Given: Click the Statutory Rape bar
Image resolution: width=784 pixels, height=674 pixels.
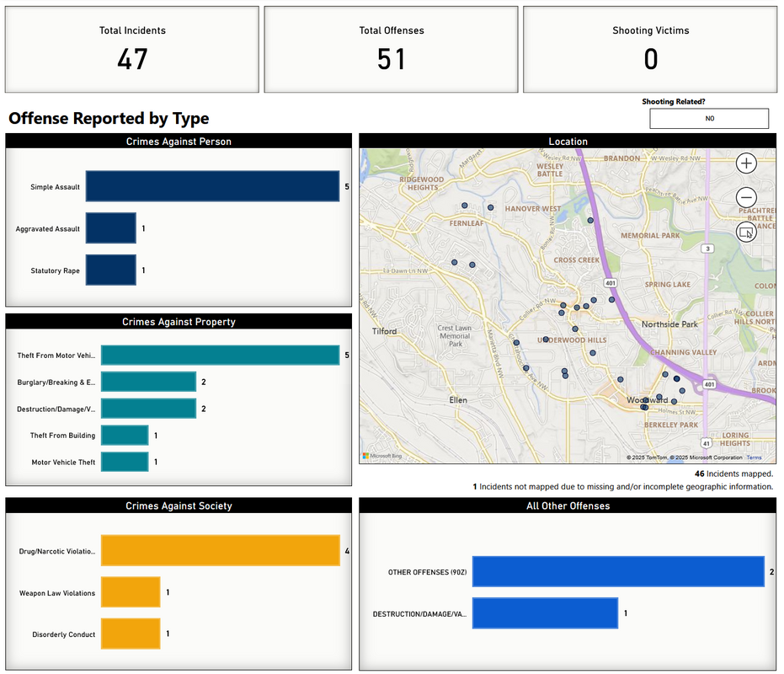Looking at the screenshot, I should [110, 270].
